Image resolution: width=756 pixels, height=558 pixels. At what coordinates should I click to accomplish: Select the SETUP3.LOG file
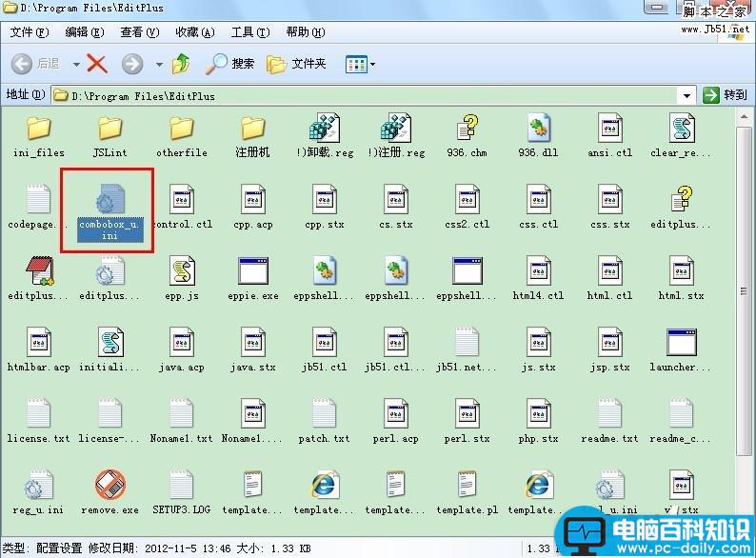tap(182, 493)
